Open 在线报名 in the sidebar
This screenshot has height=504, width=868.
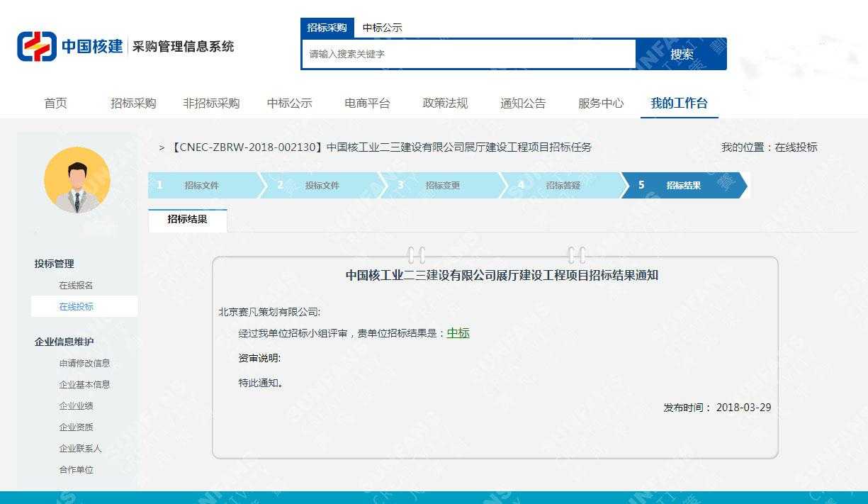(76, 286)
